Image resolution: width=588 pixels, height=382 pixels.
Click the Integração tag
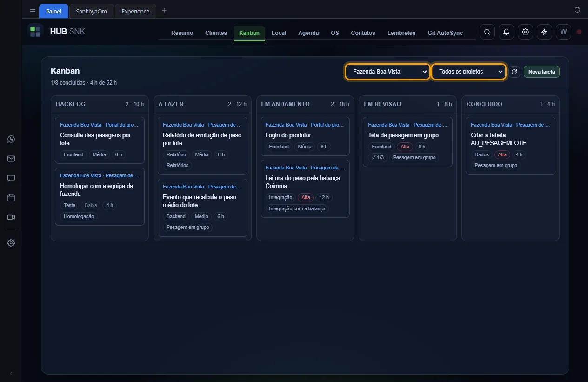point(281,197)
